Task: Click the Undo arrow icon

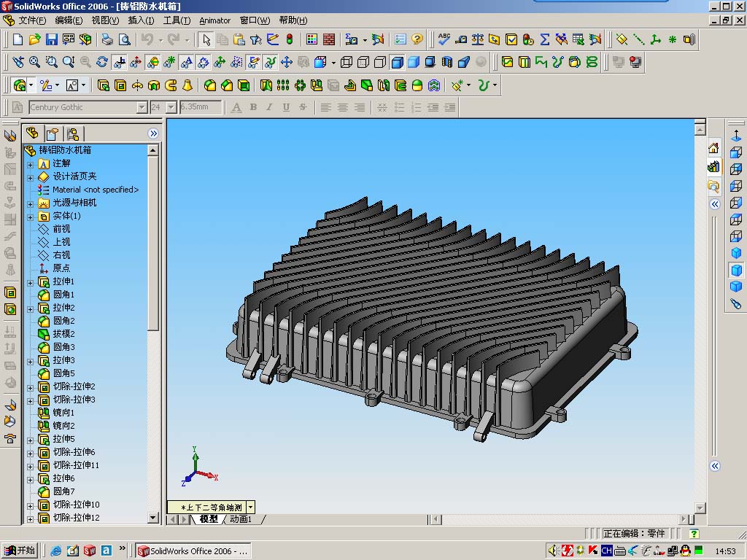Action: coord(147,39)
